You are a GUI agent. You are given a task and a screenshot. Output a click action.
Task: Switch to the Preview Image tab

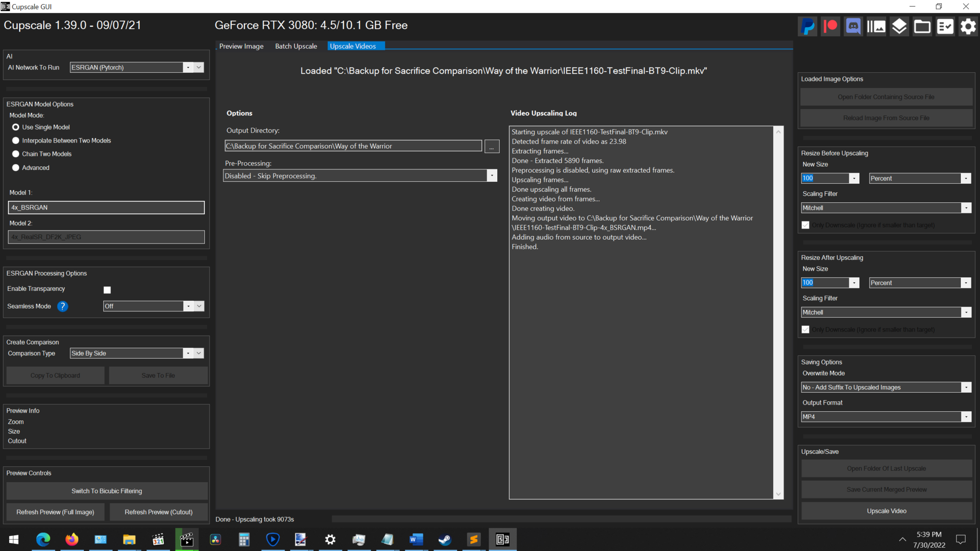tap(241, 46)
